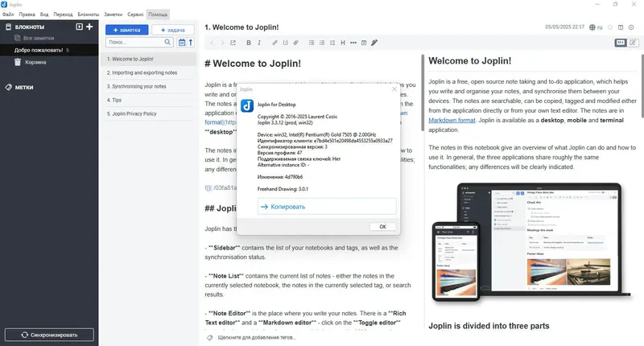Create new to-do with задача button
The image size is (644, 346).
coord(173,30)
